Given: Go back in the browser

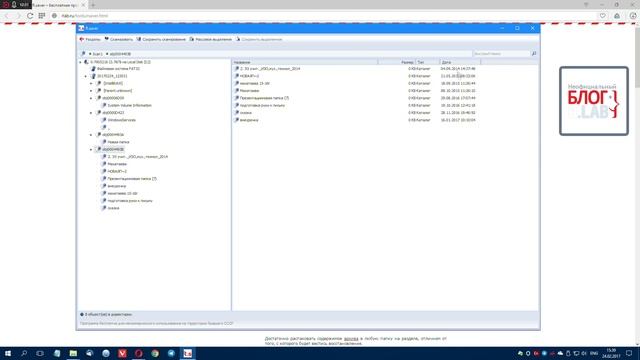Looking at the screenshot, I should point(7,16).
